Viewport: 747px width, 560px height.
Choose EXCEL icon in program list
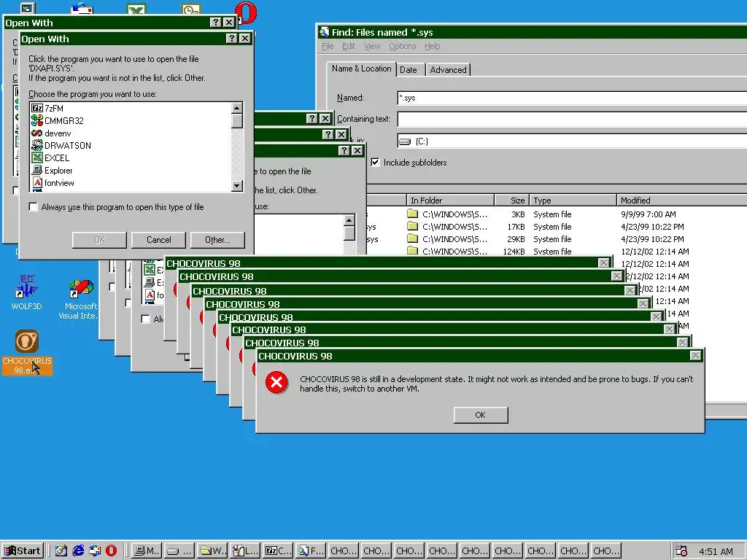tap(36, 157)
